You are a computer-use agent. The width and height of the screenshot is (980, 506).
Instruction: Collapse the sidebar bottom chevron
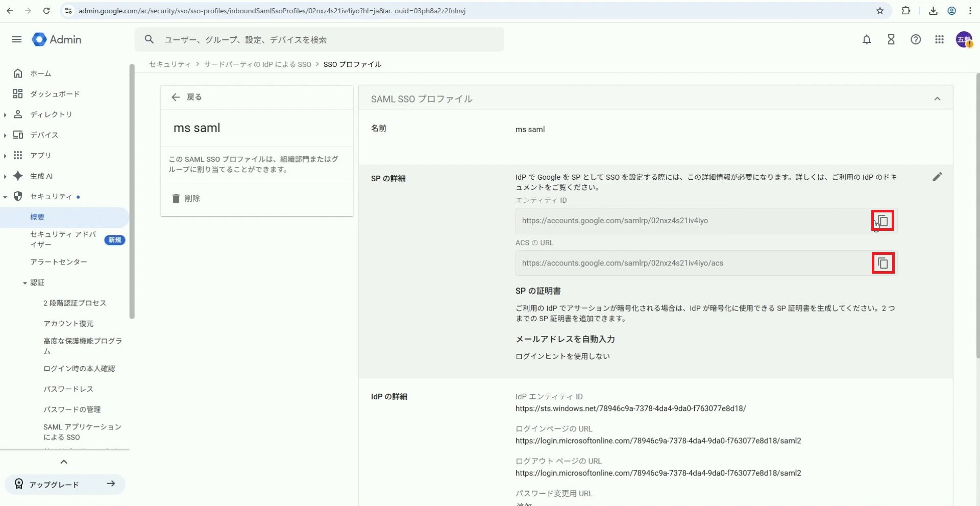pyautogui.click(x=64, y=462)
